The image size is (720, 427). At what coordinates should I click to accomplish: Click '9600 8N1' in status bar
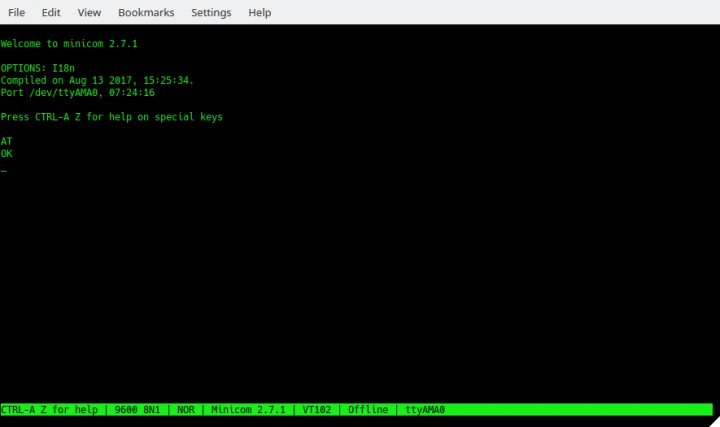click(137, 410)
